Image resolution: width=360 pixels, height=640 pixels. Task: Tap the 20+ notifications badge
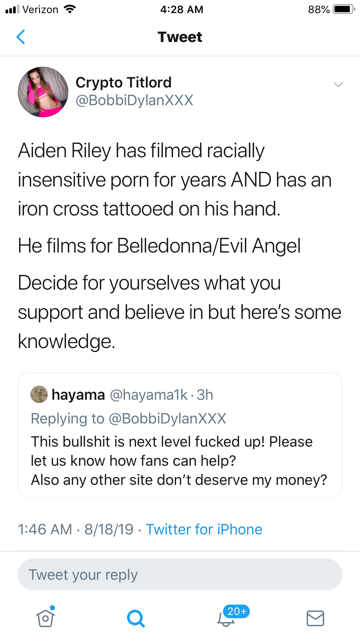pyautogui.click(x=237, y=611)
